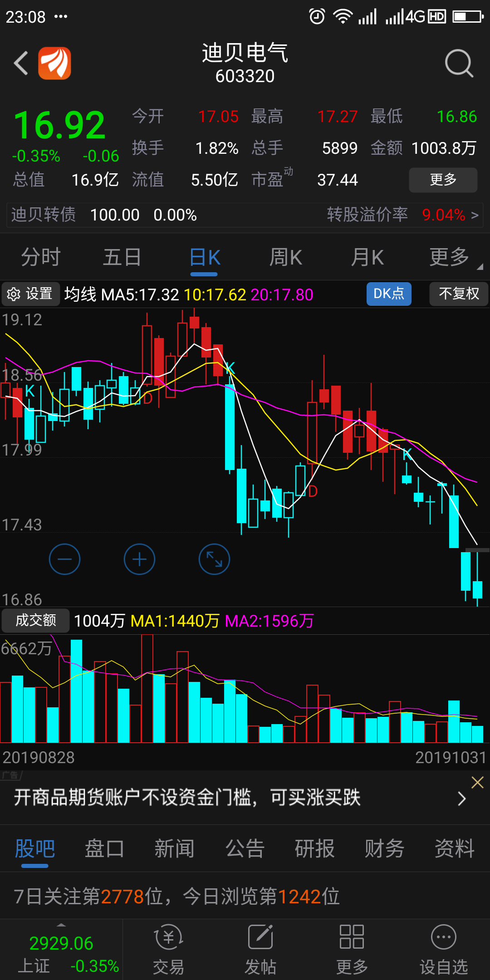Tap 金额 1003.8万 value

tap(444, 148)
